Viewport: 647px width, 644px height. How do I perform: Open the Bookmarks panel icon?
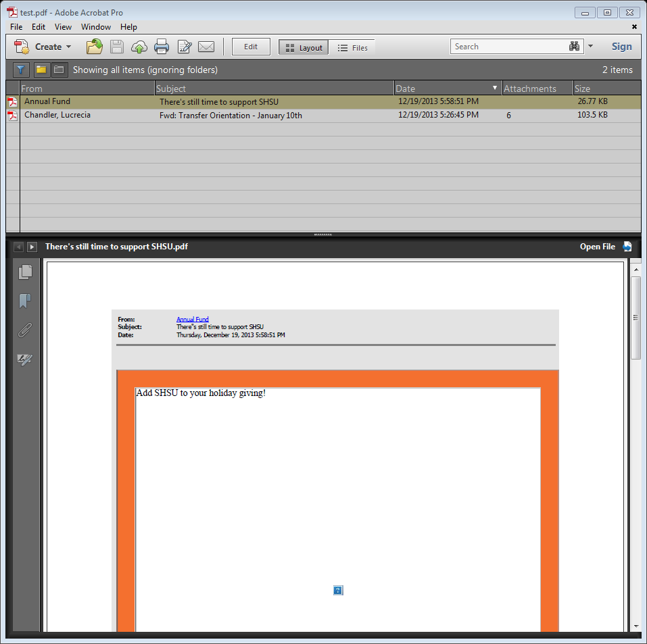point(25,301)
